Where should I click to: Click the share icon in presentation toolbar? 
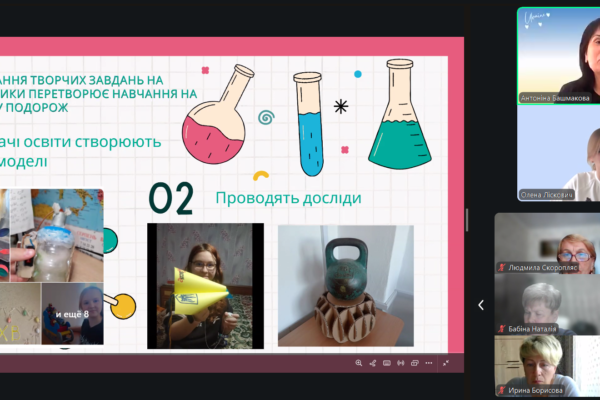click(x=373, y=363)
